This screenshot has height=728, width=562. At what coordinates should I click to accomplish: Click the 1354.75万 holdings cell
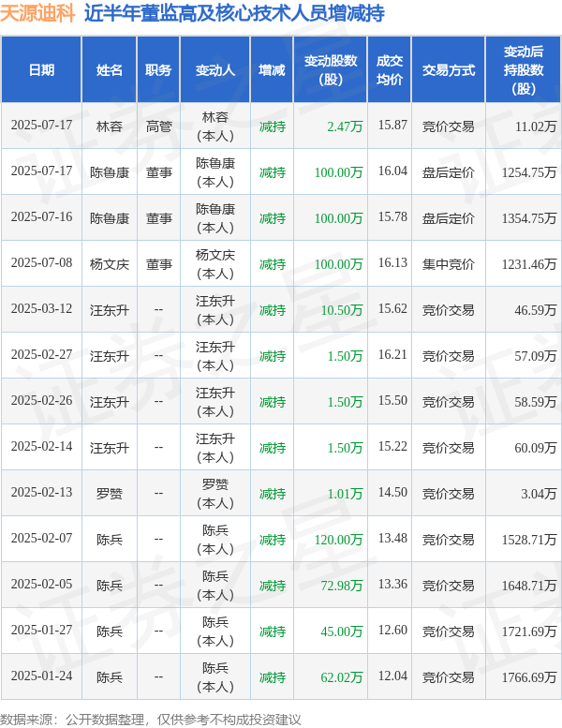[x=529, y=218]
